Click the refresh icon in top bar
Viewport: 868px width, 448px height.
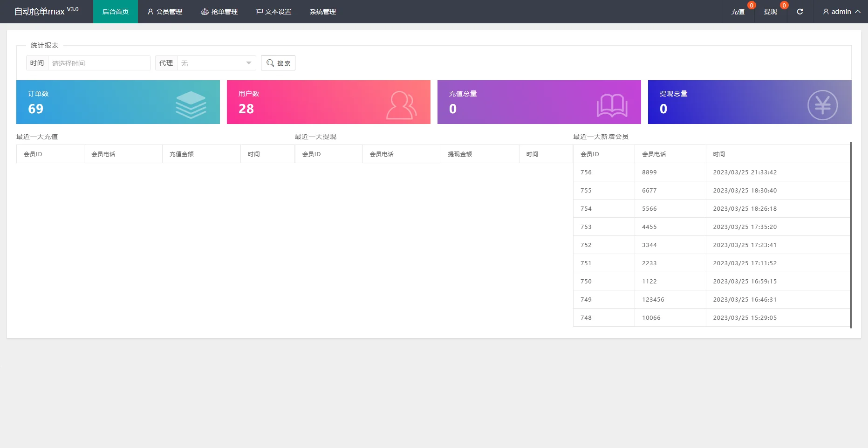(x=800, y=12)
